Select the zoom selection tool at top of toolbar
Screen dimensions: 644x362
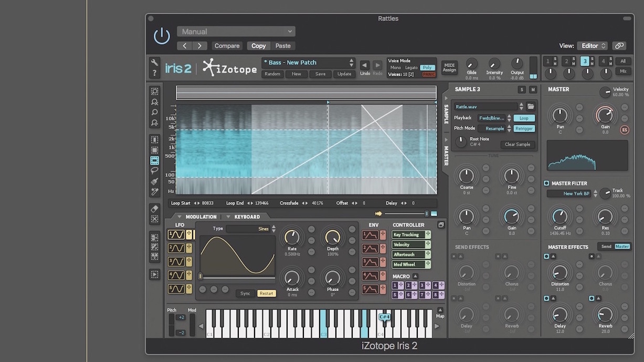(154, 91)
